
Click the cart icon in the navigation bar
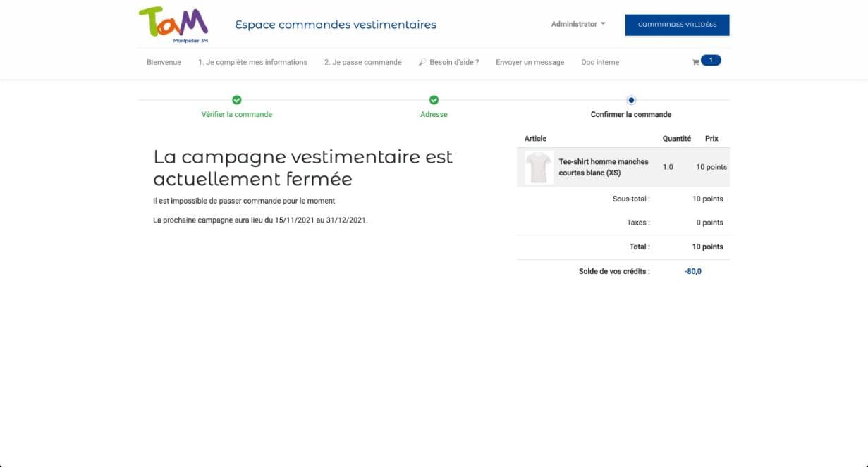point(697,61)
